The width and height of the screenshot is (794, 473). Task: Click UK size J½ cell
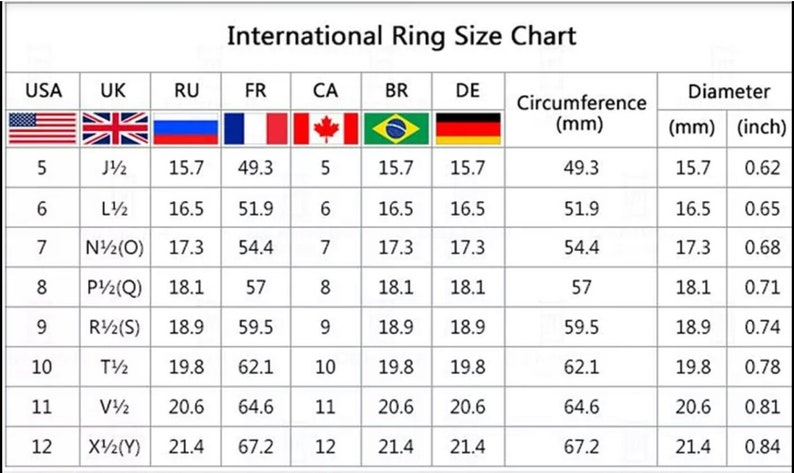point(114,168)
